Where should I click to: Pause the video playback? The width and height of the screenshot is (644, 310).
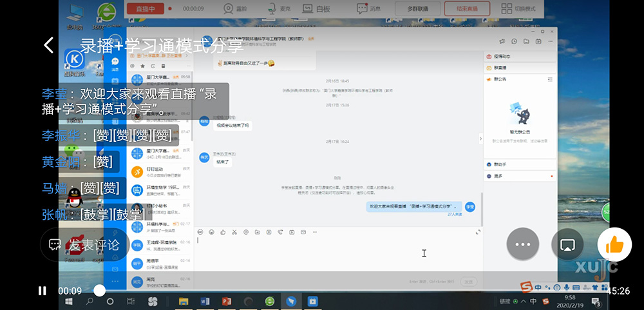tap(43, 291)
